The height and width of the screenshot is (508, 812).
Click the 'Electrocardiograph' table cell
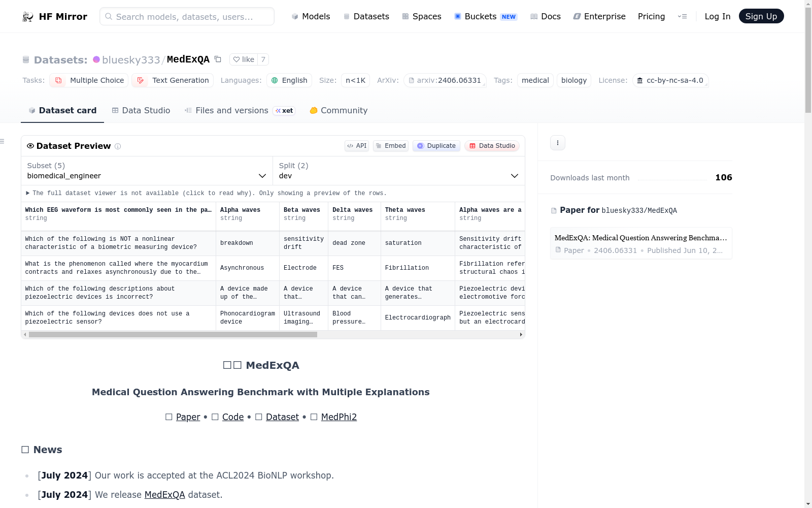418,318
